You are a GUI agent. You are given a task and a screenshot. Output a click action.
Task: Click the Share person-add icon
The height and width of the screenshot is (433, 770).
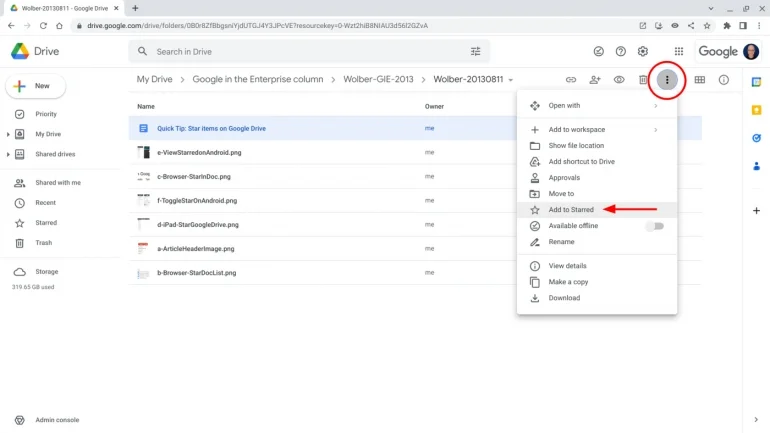[595, 80]
